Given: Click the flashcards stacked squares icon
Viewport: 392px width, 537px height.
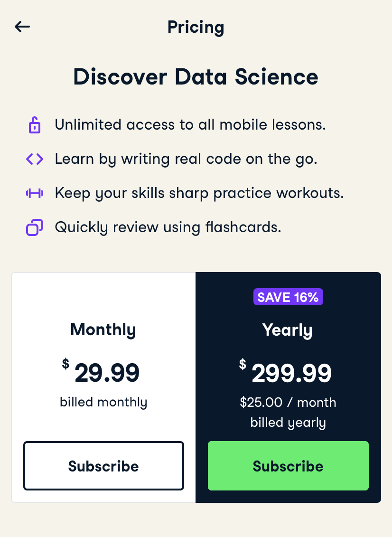Looking at the screenshot, I should 34,227.
